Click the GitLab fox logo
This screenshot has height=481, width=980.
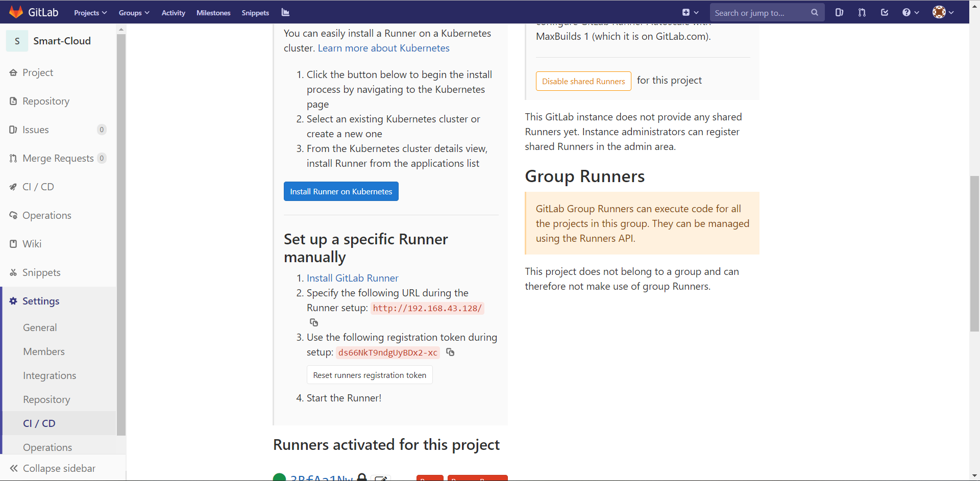pyautogui.click(x=16, y=12)
